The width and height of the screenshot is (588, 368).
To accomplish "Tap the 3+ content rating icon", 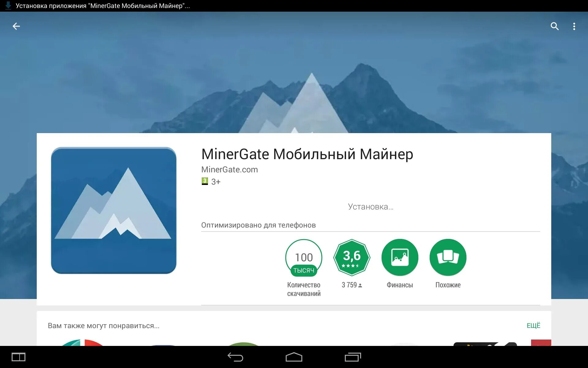I will tap(205, 181).
